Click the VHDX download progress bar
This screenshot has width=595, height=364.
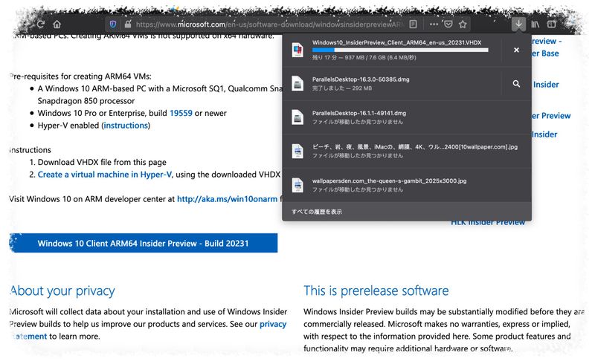pos(400,51)
